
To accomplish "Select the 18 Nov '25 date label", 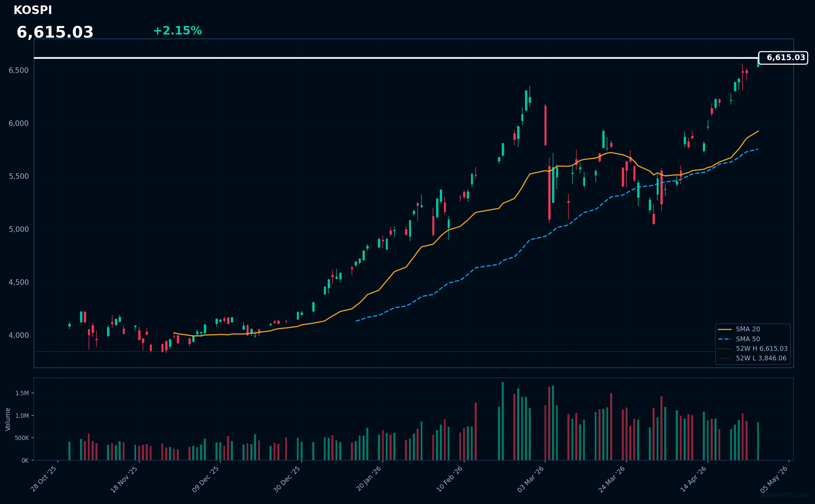I will pos(124,479).
